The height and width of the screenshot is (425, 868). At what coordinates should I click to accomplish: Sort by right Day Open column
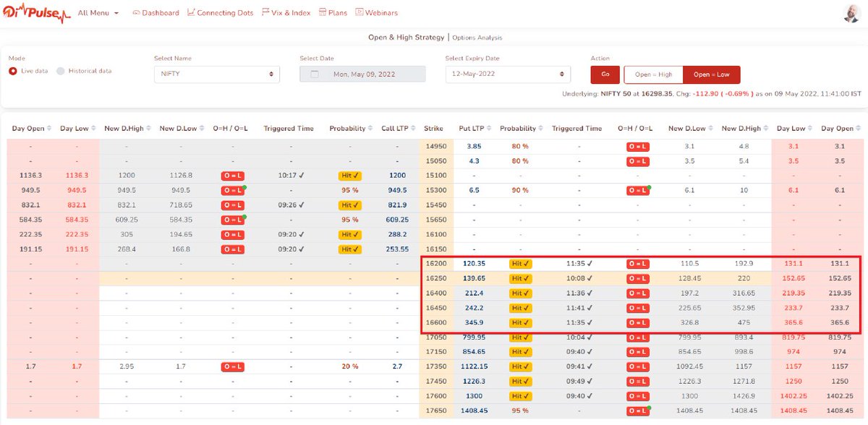(841, 128)
